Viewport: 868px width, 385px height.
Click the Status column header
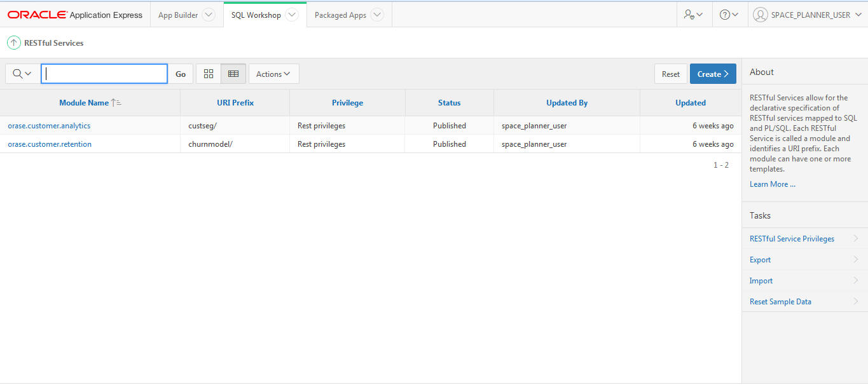tap(449, 102)
